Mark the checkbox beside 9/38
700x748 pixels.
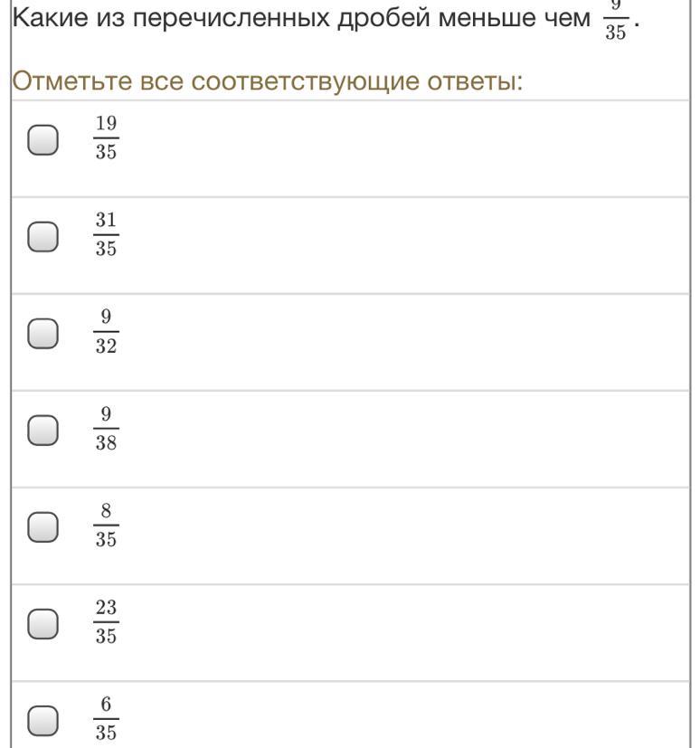(43, 431)
